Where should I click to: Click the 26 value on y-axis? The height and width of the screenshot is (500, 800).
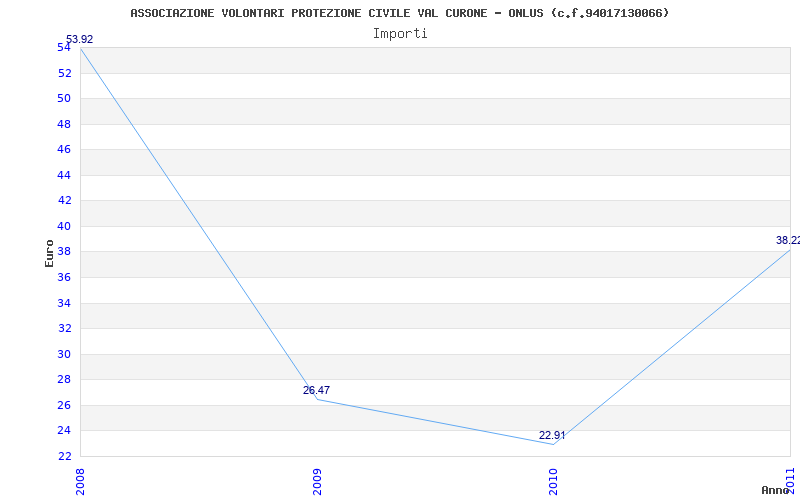pos(64,405)
